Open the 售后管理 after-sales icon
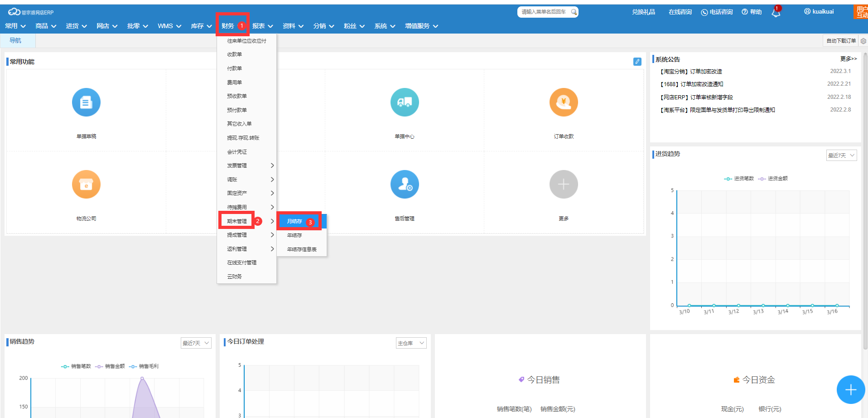The image size is (868, 418). (x=405, y=185)
